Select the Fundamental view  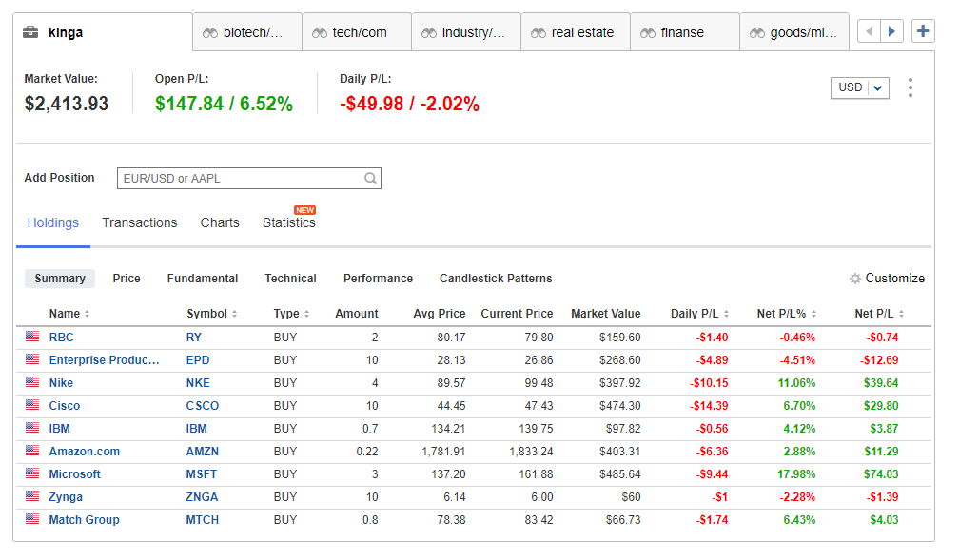point(203,279)
